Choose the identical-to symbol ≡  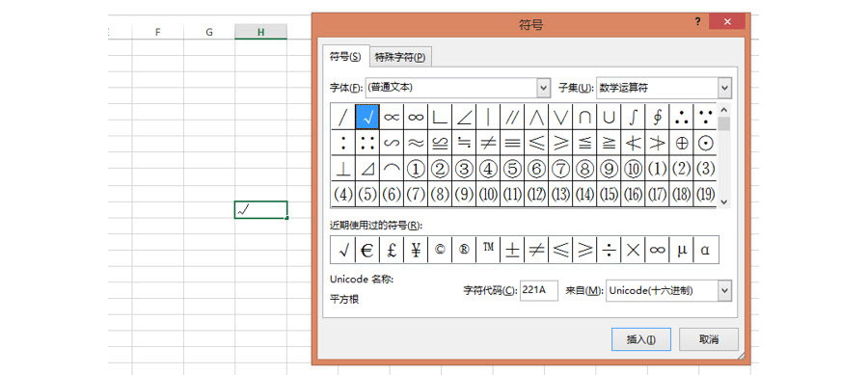point(512,143)
